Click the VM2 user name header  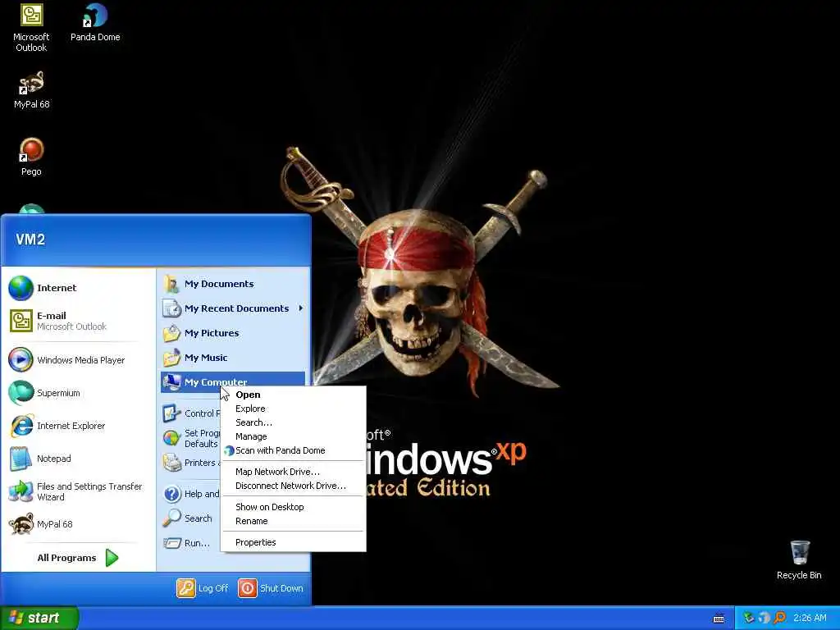[30, 240]
